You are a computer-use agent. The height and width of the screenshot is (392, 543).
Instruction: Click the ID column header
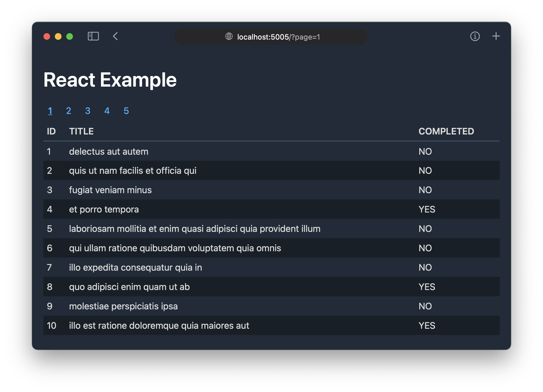tap(51, 131)
